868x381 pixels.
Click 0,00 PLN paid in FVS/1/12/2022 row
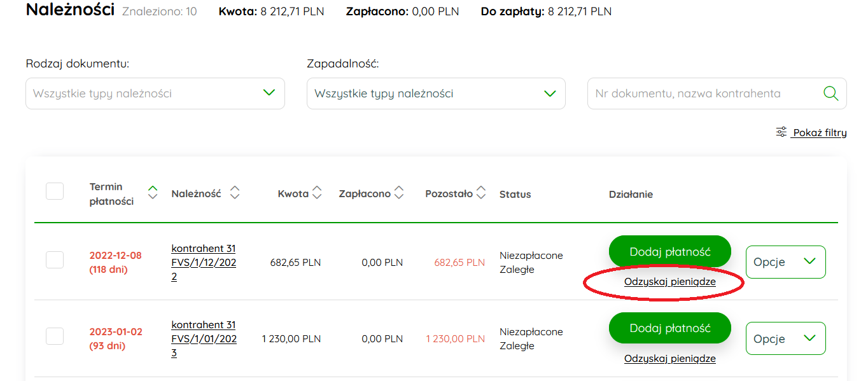(x=382, y=262)
